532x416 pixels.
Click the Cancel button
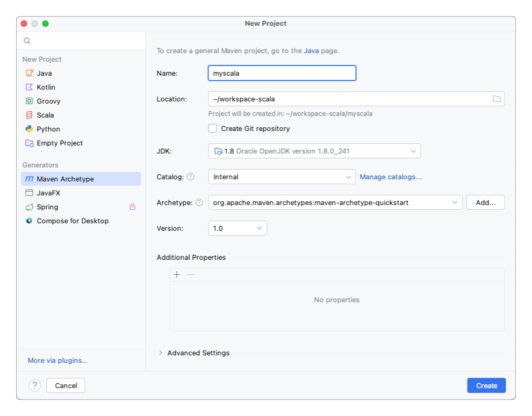[66, 385]
